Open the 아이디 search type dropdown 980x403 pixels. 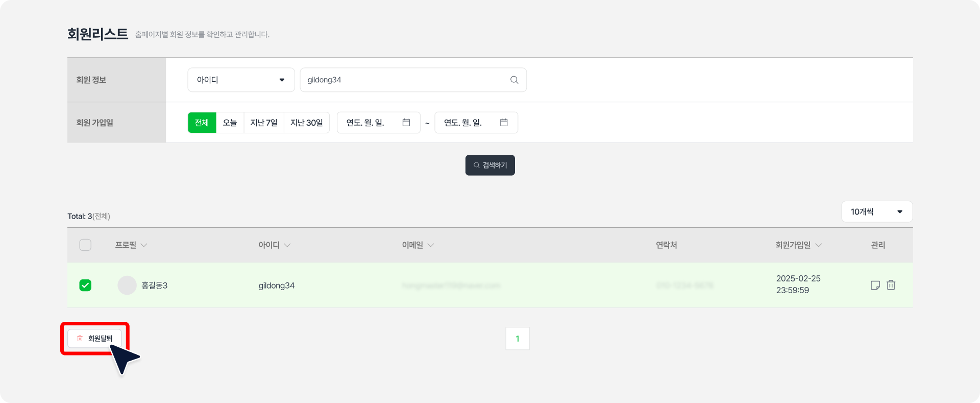(241, 80)
